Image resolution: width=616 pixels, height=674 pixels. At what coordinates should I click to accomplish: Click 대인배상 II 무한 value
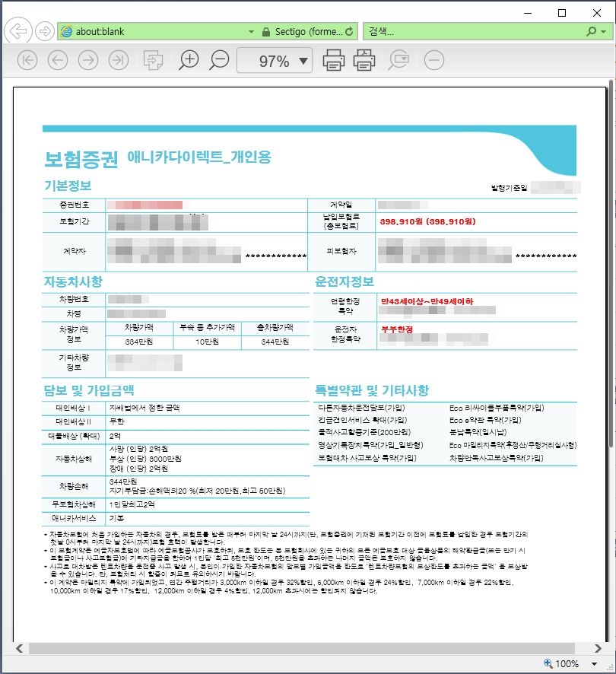click(x=116, y=421)
